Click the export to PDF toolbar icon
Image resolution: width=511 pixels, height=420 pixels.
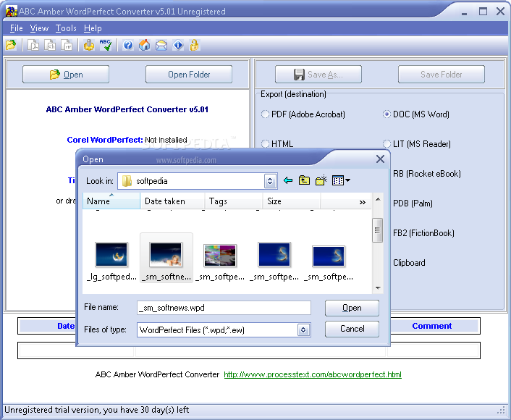(x=33, y=45)
